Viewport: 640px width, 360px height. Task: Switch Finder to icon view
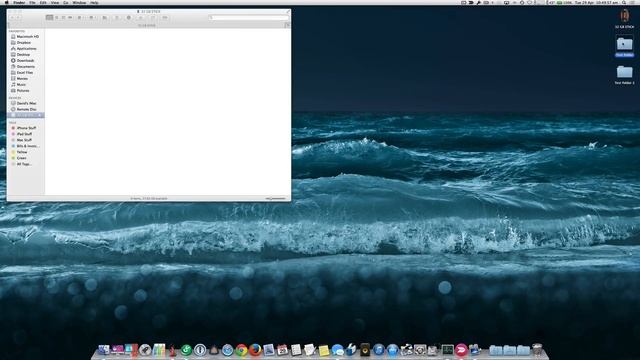pyautogui.click(x=49, y=18)
